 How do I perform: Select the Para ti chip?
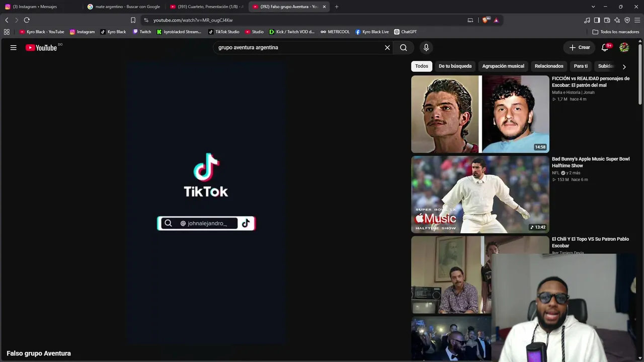[581, 66]
